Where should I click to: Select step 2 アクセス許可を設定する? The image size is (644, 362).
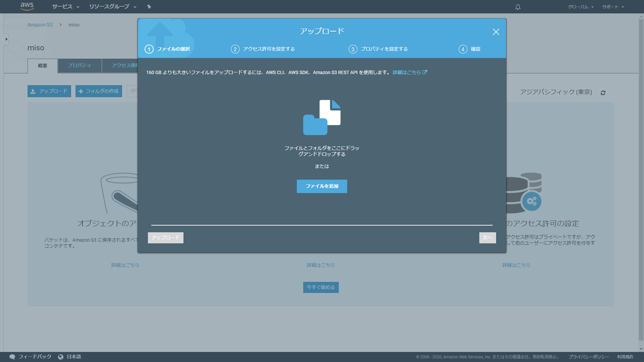(263, 49)
